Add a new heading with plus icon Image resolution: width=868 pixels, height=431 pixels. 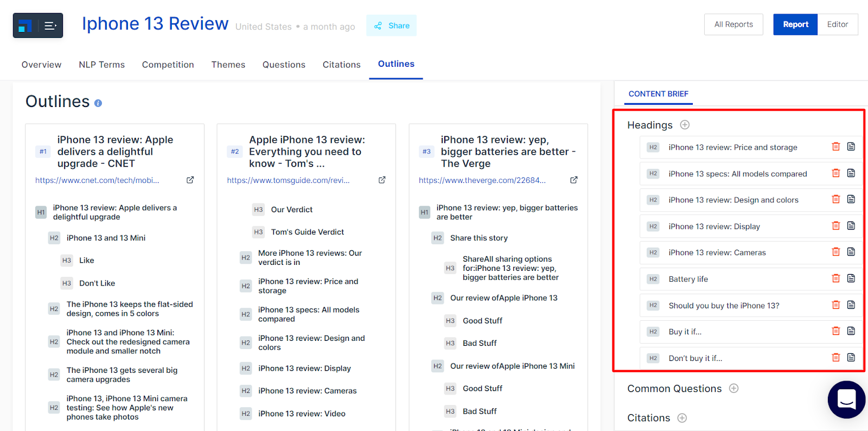[x=685, y=125]
